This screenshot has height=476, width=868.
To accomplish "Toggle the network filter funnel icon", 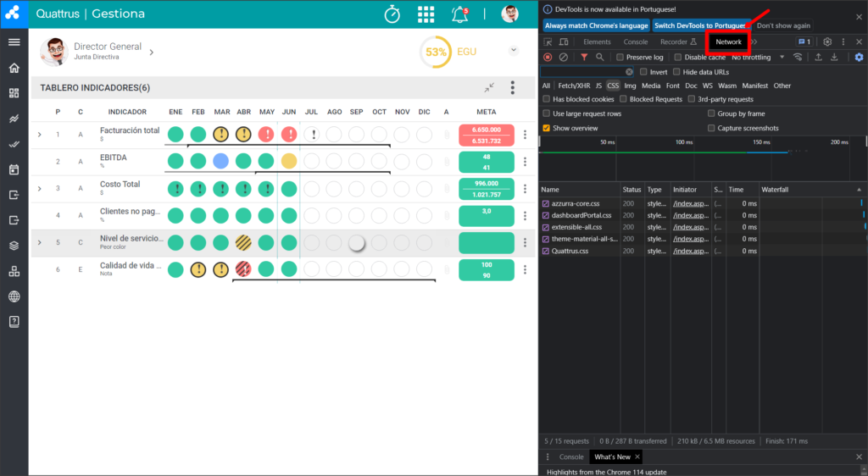I will click(x=584, y=57).
